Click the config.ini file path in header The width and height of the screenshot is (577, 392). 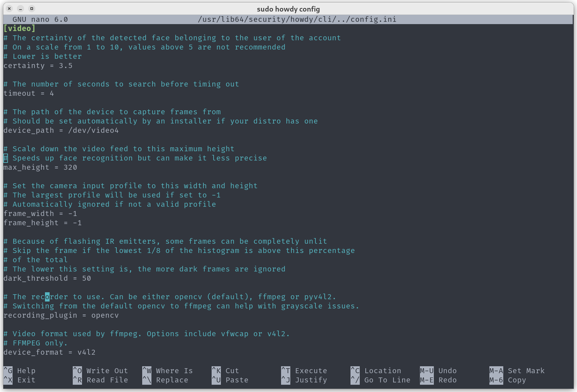pos(297,19)
